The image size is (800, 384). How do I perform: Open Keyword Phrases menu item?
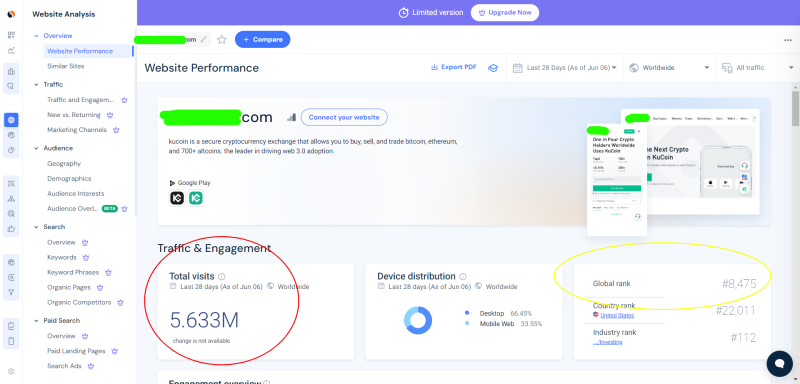(x=74, y=272)
